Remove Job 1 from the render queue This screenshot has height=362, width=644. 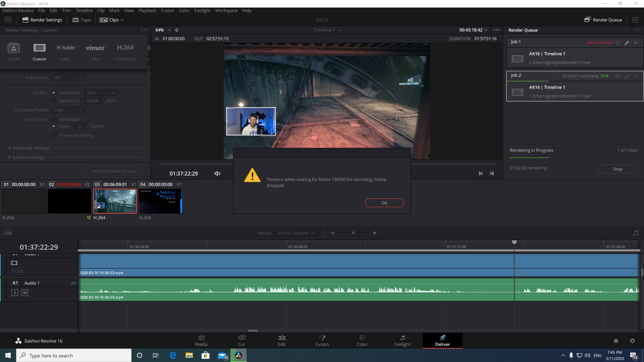click(635, 43)
